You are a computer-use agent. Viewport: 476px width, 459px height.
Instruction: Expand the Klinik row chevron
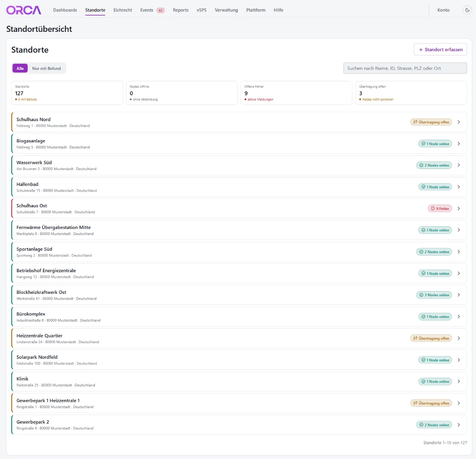click(459, 382)
